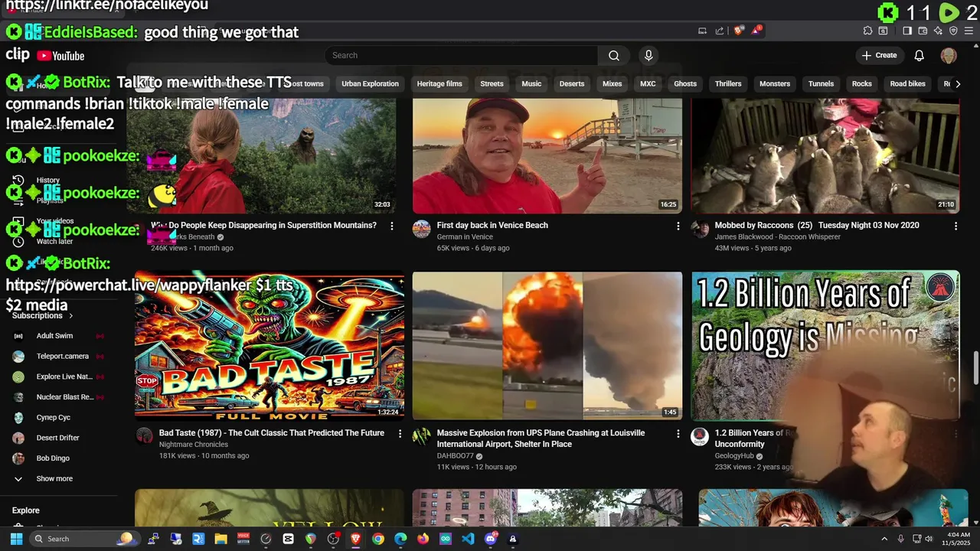Click the Windows Start button

click(x=16, y=539)
